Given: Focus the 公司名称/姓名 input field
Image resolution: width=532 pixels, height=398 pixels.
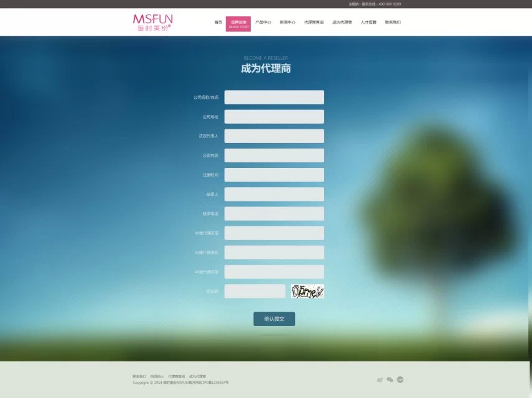Looking at the screenshot, I should coord(274,98).
